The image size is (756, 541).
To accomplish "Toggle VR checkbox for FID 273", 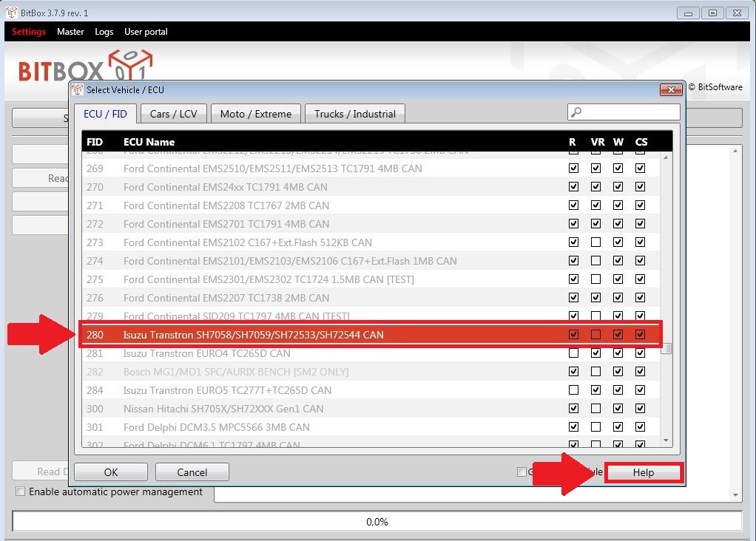I will pos(596,242).
